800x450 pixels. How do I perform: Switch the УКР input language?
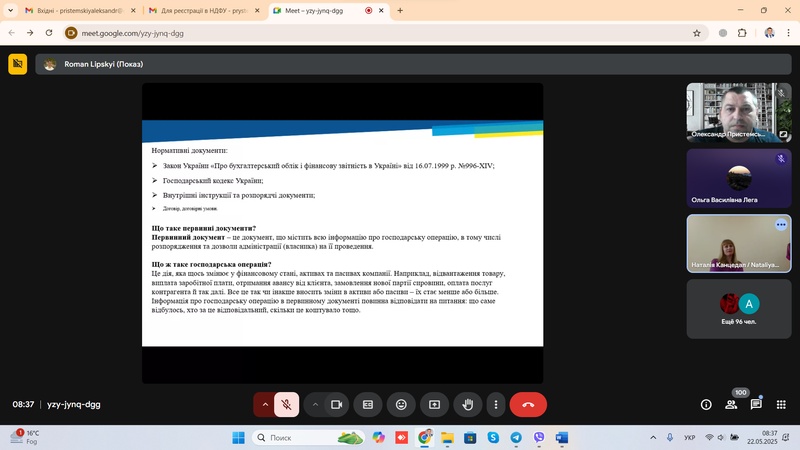pos(690,438)
